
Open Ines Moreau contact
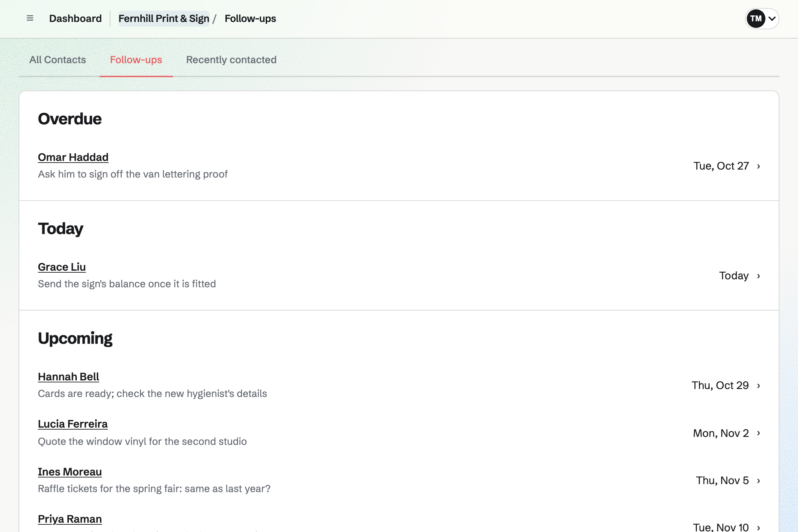point(70,472)
